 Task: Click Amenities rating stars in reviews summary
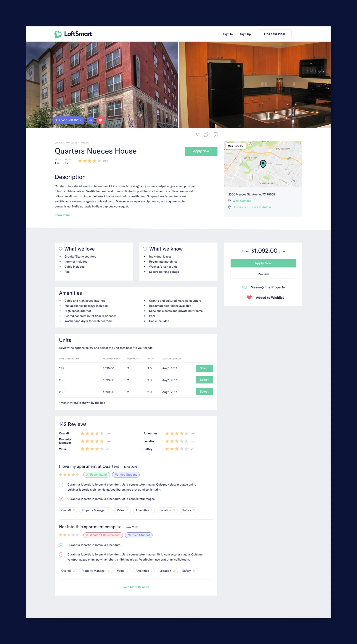click(176, 433)
